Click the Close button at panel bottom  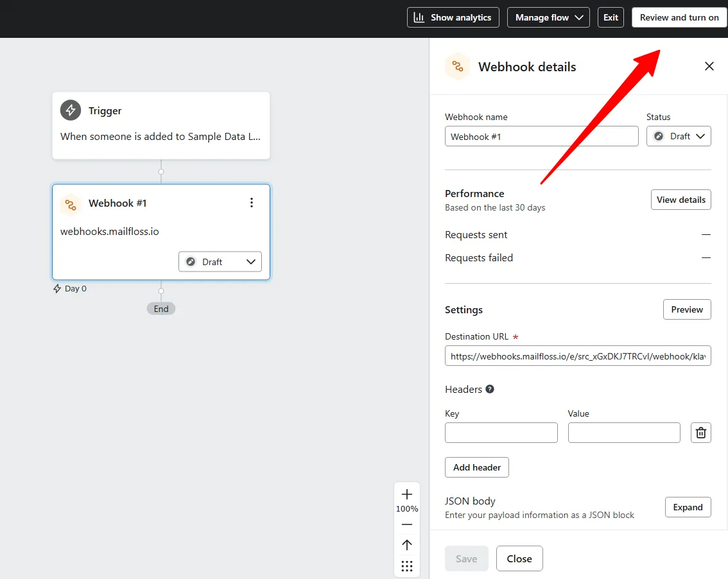519,558
